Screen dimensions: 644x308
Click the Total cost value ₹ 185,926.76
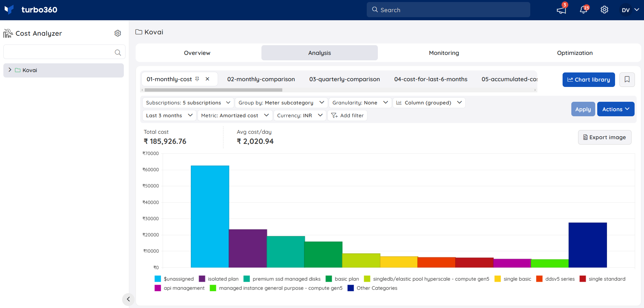pyautogui.click(x=165, y=142)
